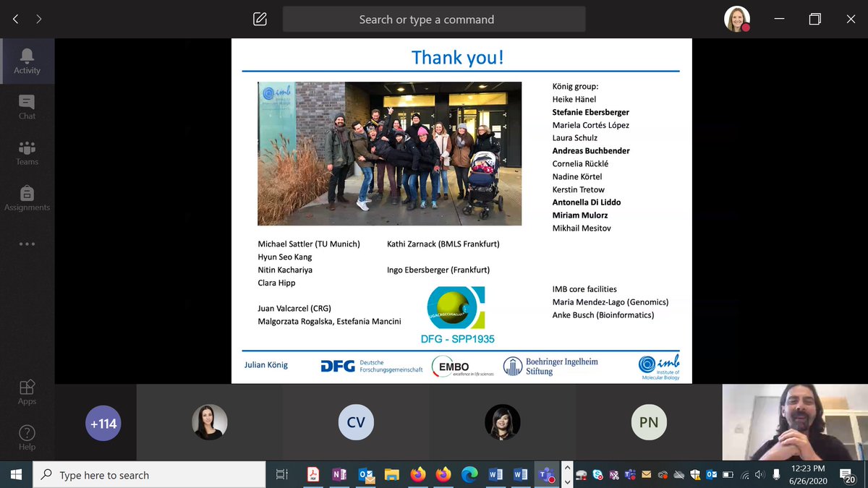Open Outlook icon in system tray
The image size is (868, 488).
click(x=711, y=475)
